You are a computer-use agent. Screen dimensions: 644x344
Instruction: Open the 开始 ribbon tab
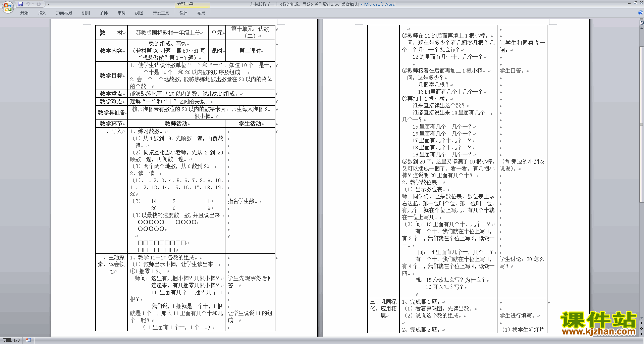click(24, 13)
